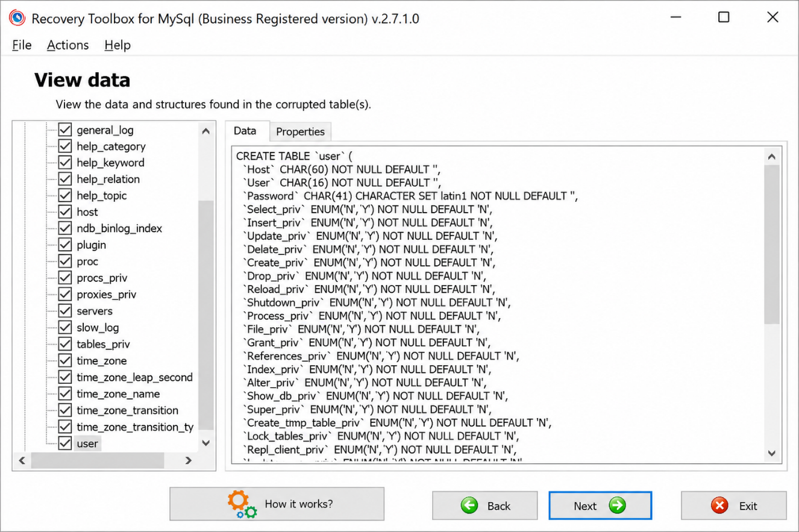This screenshot has width=799, height=532.
Task: Select the ndb_binlog_index tree item label
Action: click(119, 228)
